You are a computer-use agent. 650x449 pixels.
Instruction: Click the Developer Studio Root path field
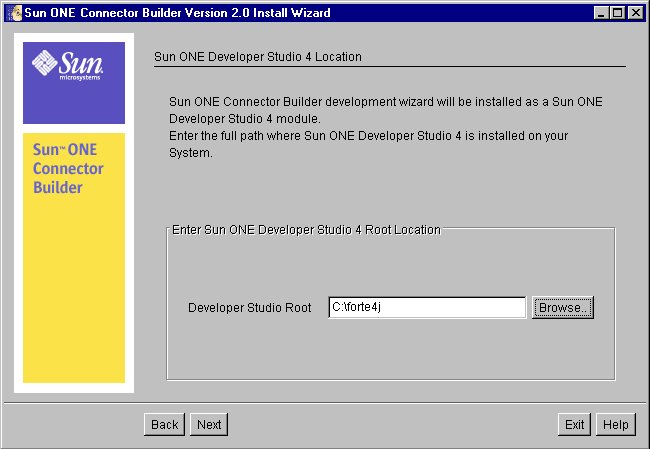coord(427,307)
